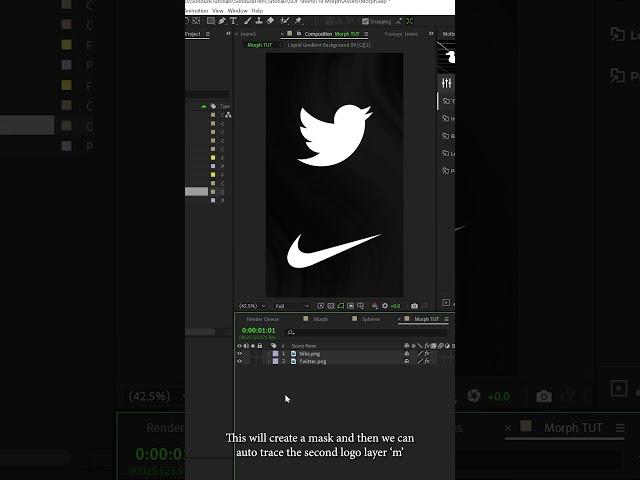Image resolution: width=640 pixels, height=480 pixels.
Task: Hide the Twitter.png layer via eye
Action: [x=240, y=361]
